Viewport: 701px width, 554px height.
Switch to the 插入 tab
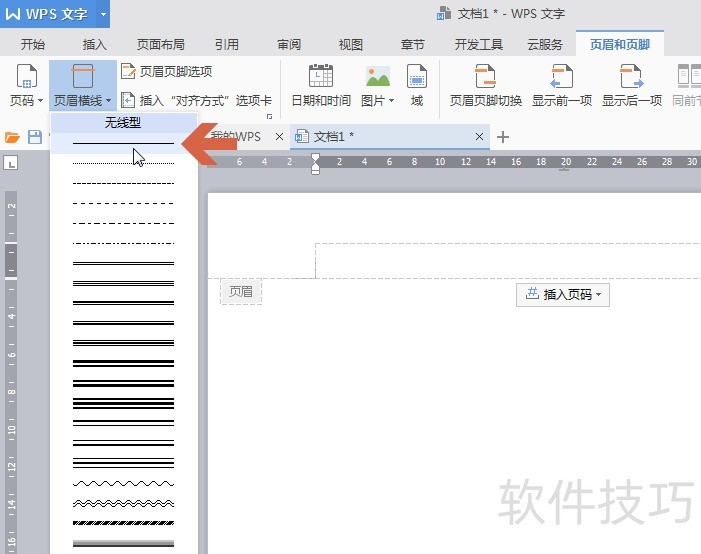[94, 44]
